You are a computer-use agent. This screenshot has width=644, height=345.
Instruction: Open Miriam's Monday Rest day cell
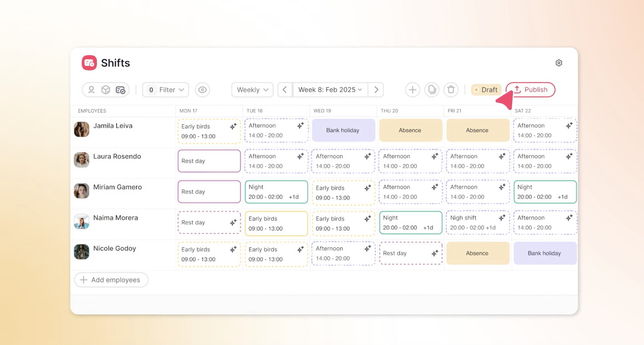(x=209, y=192)
